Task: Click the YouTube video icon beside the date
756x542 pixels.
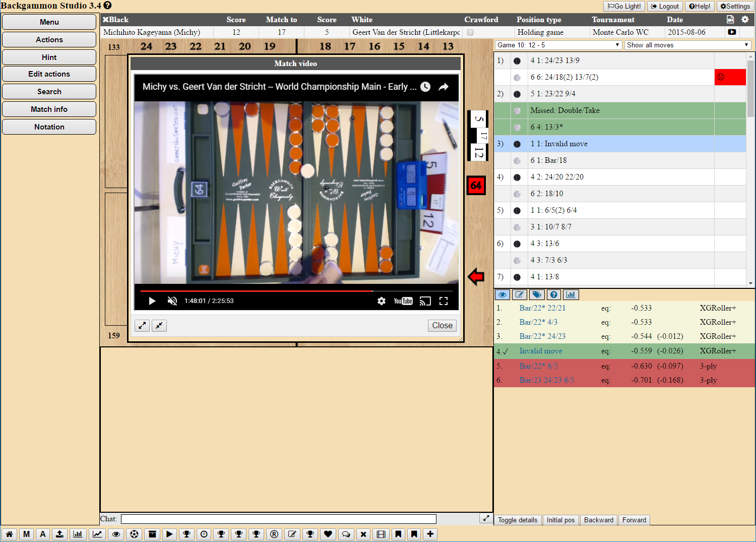Action: coord(732,32)
